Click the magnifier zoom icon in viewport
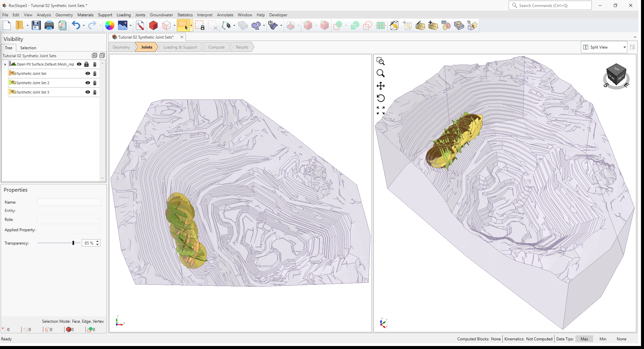Image resolution: width=644 pixels, height=349 pixels. click(x=381, y=74)
